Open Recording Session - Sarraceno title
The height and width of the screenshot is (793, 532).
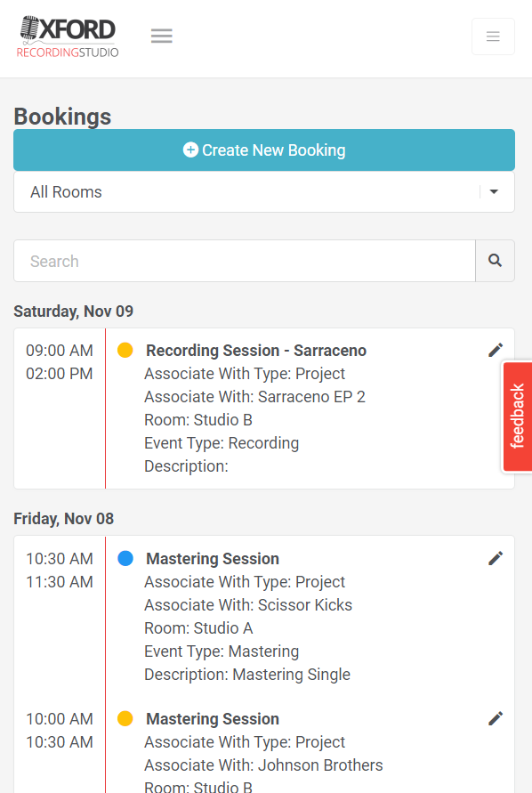[x=256, y=351]
